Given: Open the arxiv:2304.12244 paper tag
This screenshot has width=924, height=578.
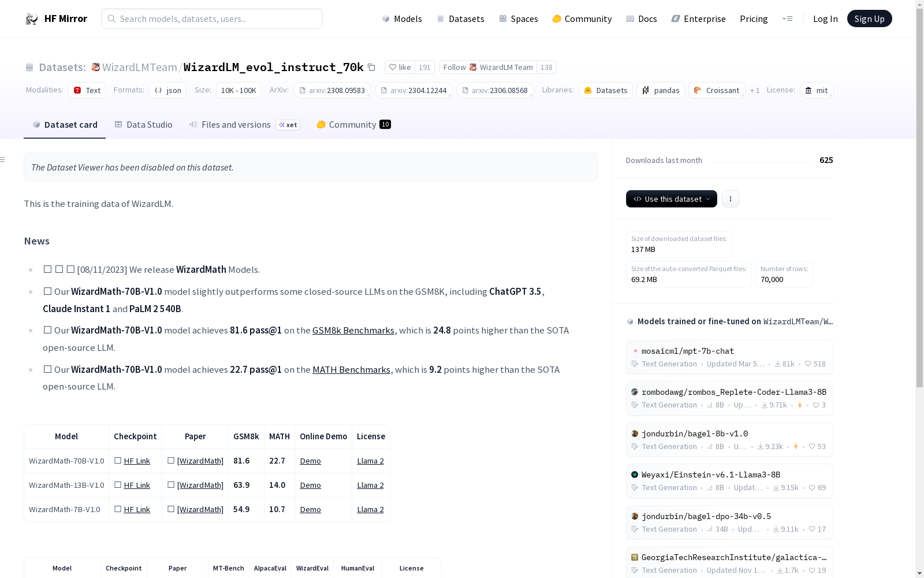Looking at the screenshot, I should click(x=413, y=90).
